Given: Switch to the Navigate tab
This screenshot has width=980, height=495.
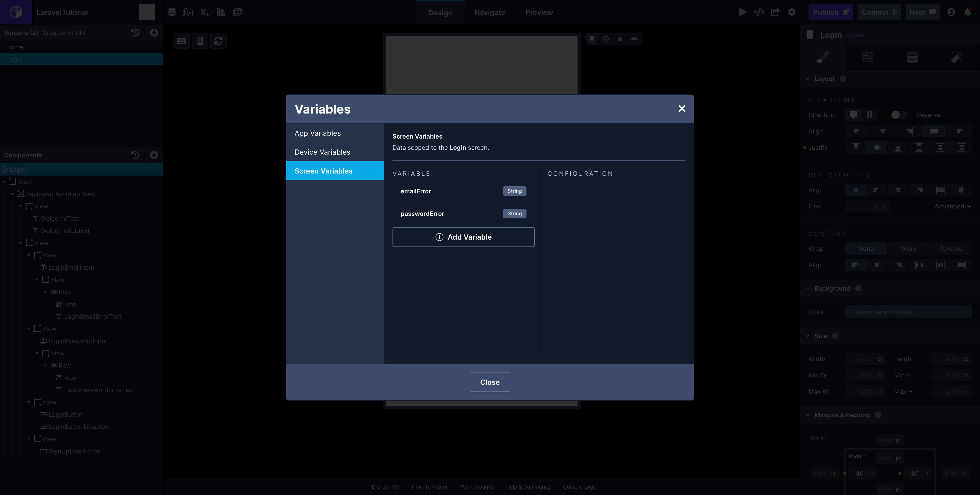Looking at the screenshot, I should [x=490, y=12].
